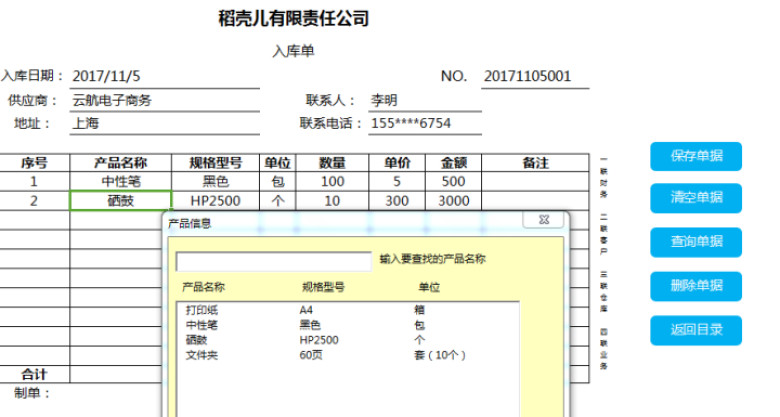The image size is (780, 417).
Task: Select the 入库日期 field 2017/11/5
Action: [165, 76]
